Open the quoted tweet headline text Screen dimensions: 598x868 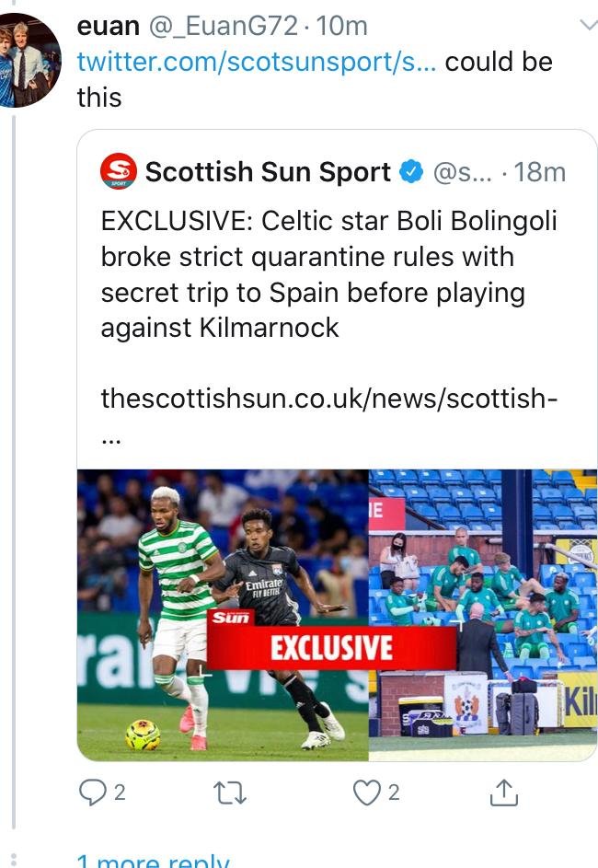point(328,274)
